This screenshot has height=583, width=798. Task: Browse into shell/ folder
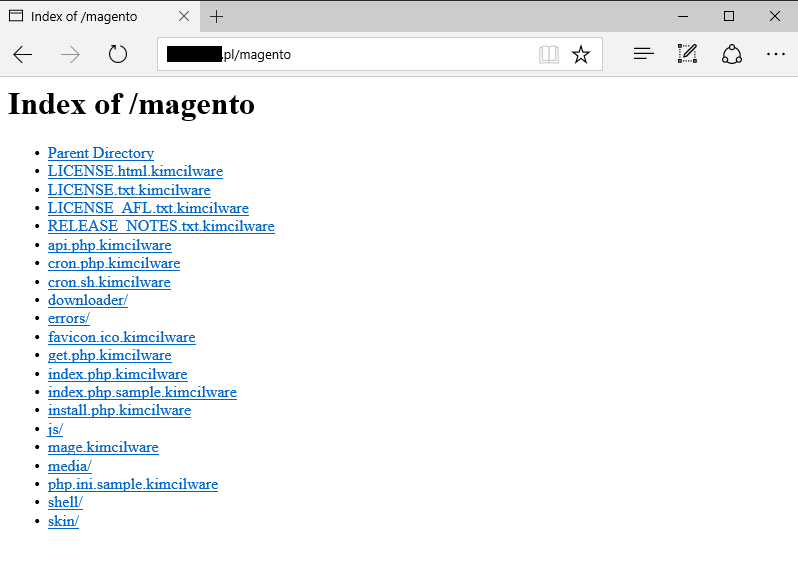point(65,503)
